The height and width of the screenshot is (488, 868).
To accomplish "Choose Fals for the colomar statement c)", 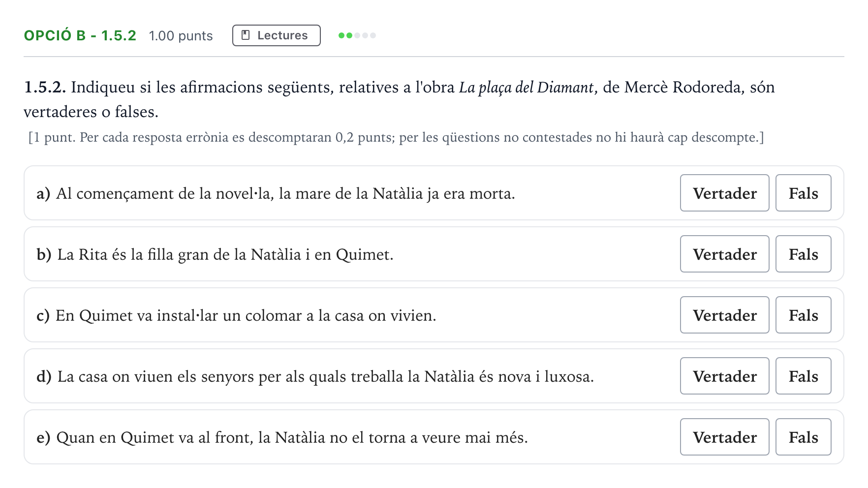I will tap(803, 315).
